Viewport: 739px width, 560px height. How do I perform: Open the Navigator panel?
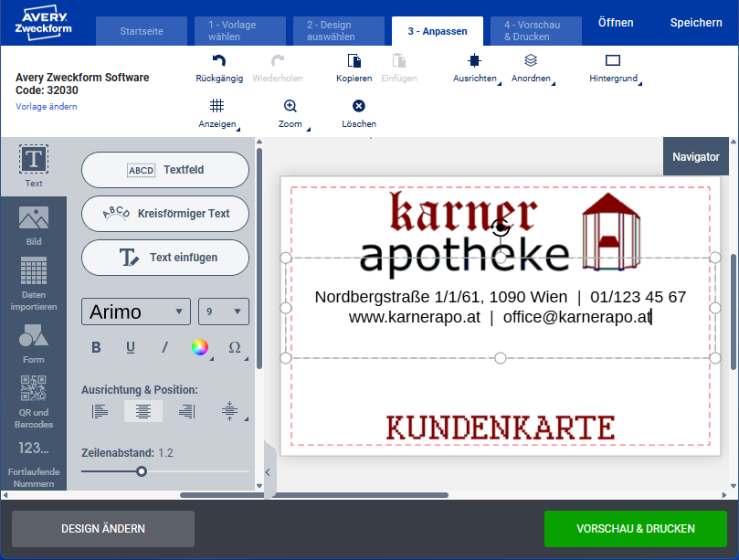click(696, 156)
